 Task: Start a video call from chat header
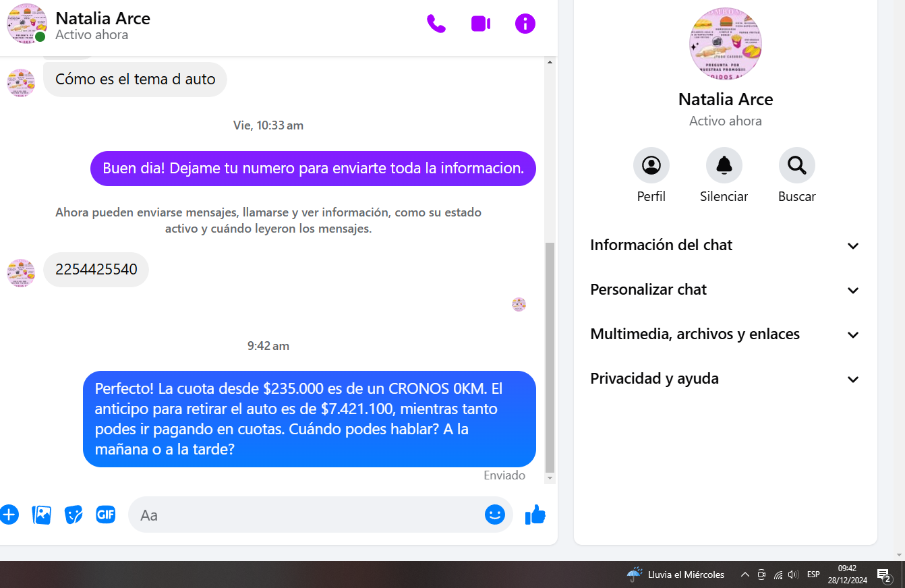tap(480, 24)
